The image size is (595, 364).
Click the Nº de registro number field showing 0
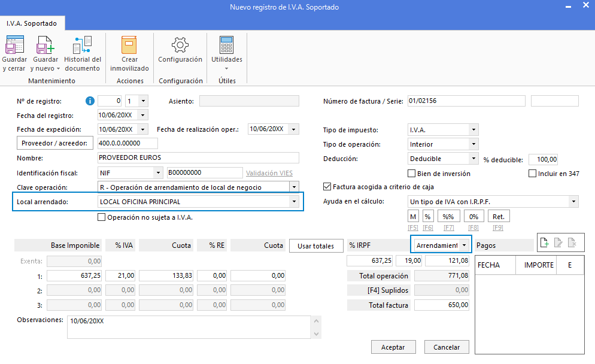pyautogui.click(x=110, y=101)
